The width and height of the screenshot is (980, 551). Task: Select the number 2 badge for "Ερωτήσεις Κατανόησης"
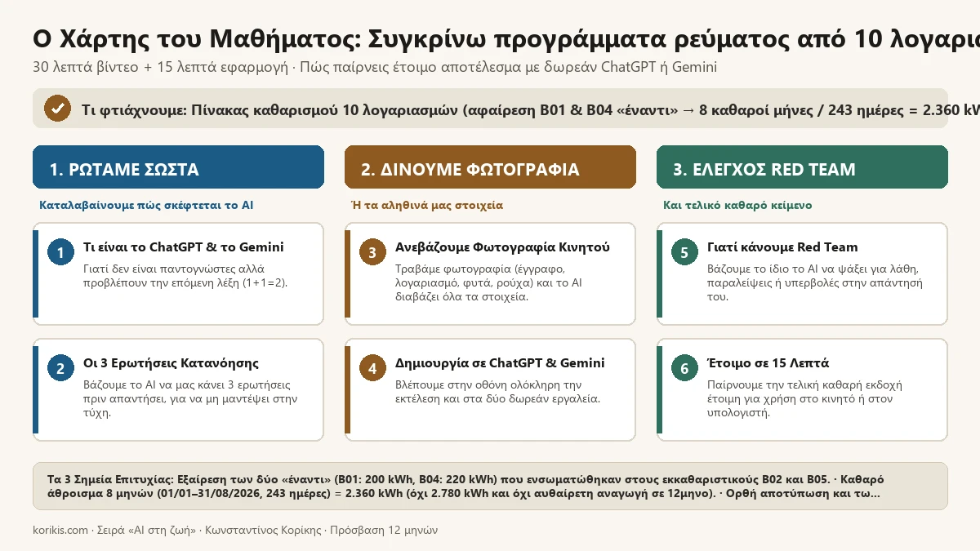60,369
